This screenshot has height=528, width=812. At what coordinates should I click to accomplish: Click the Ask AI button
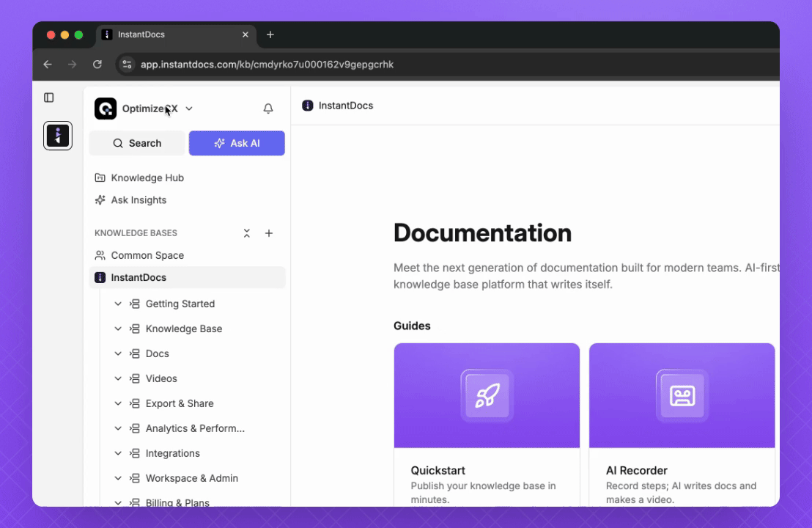point(237,143)
